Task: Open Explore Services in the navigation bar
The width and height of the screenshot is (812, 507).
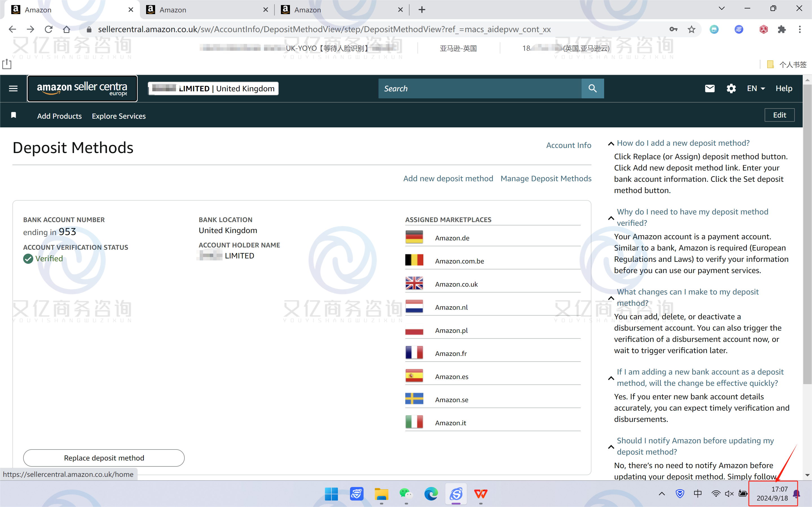Action: [119, 116]
